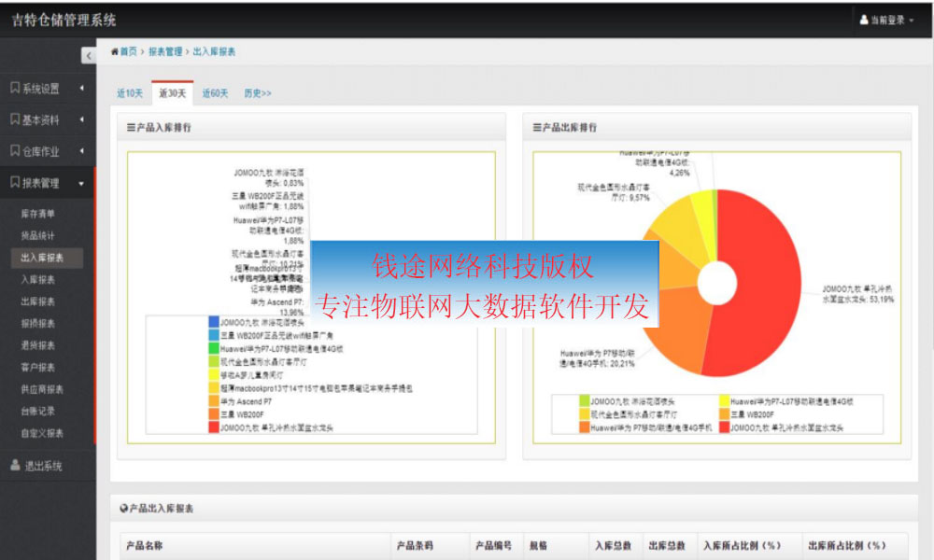The image size is (934, 560).
Task: Click the globe icon before 产品出入库报表
Action: tap(121, 508)
